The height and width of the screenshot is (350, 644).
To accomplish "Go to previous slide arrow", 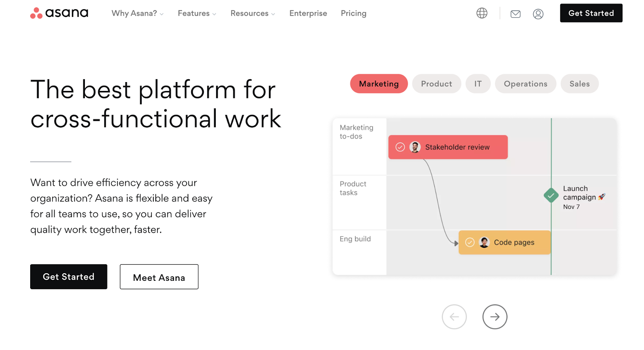I will tap(454, 317).
